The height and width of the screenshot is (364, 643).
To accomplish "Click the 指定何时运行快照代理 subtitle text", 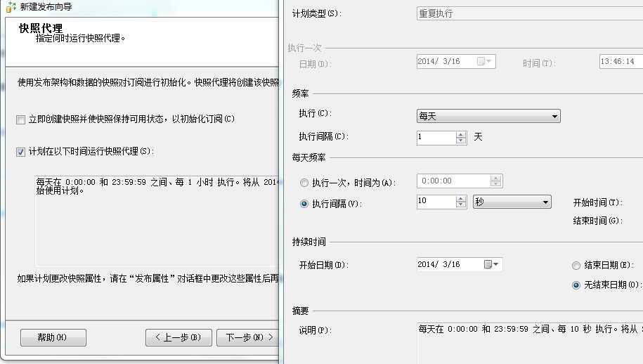I will 80,38.
